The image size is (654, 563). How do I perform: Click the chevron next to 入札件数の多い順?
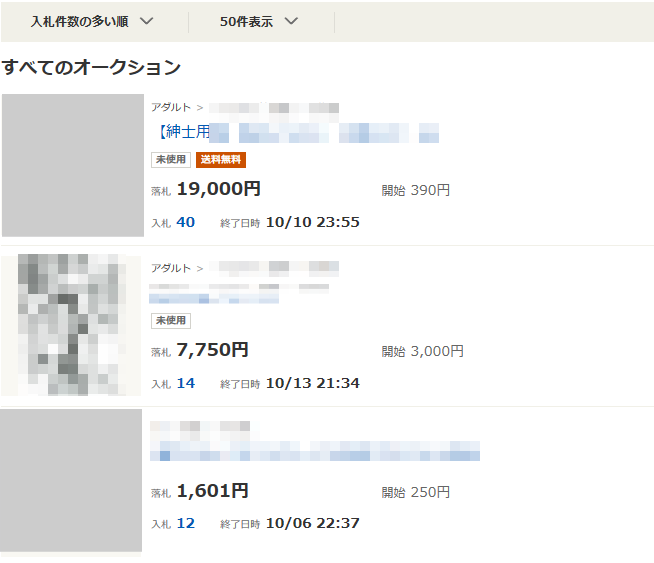[146, 21]
